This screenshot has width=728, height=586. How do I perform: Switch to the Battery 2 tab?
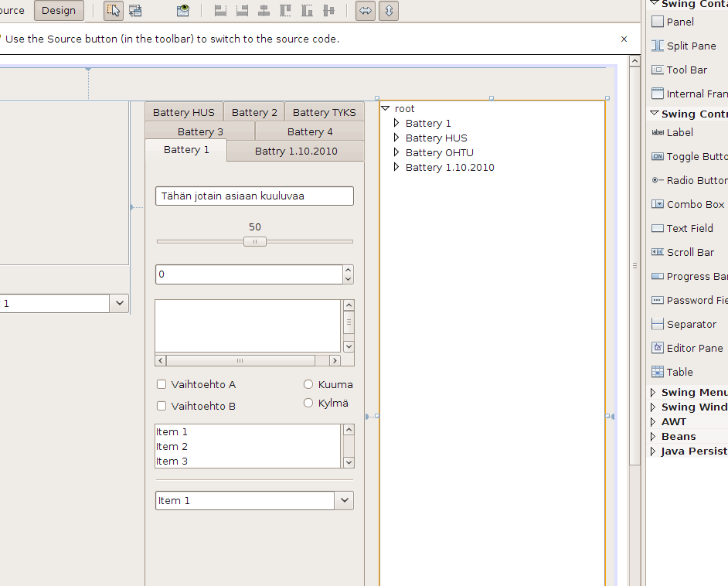coord(254,112)
